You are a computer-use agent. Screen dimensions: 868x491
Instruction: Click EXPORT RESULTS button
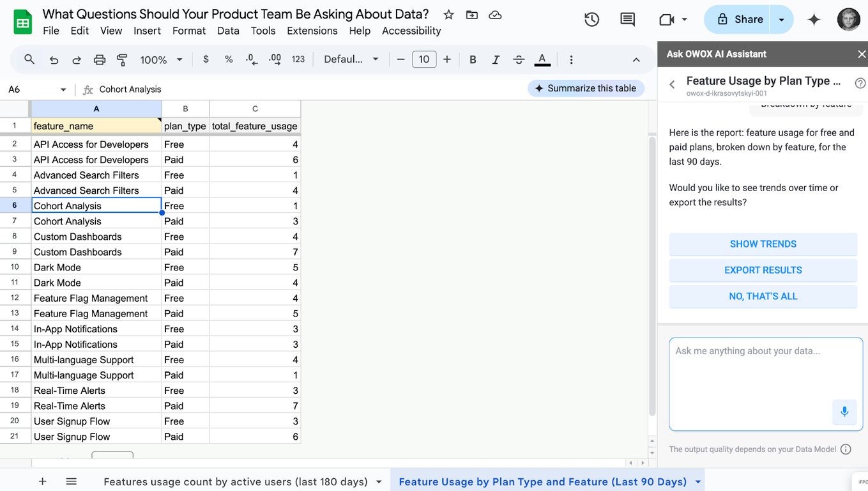coord(763,270)
